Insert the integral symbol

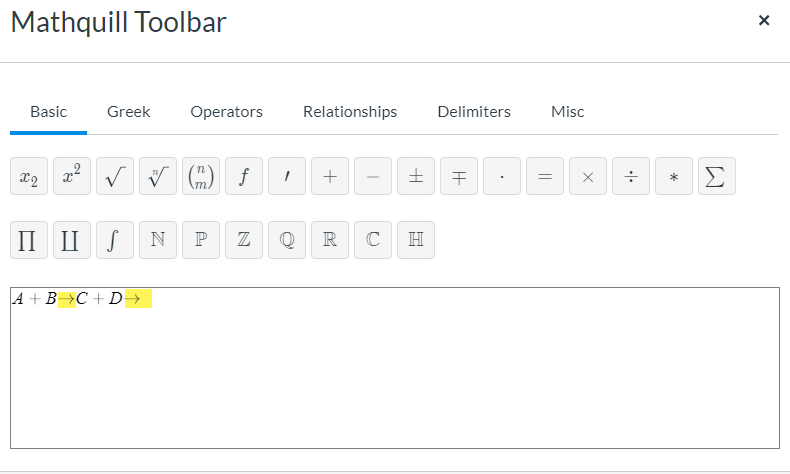(114, 241)
